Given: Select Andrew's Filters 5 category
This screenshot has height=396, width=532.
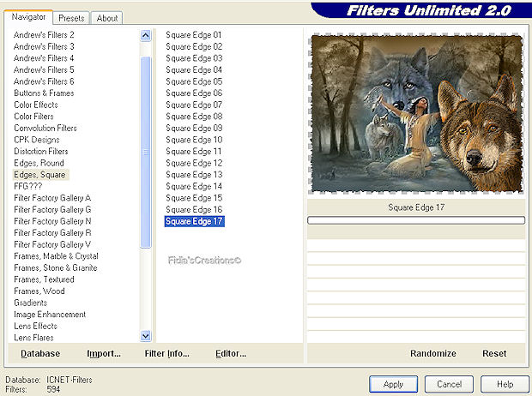Looking at the screenshot, I should click(x=44, y=69).
